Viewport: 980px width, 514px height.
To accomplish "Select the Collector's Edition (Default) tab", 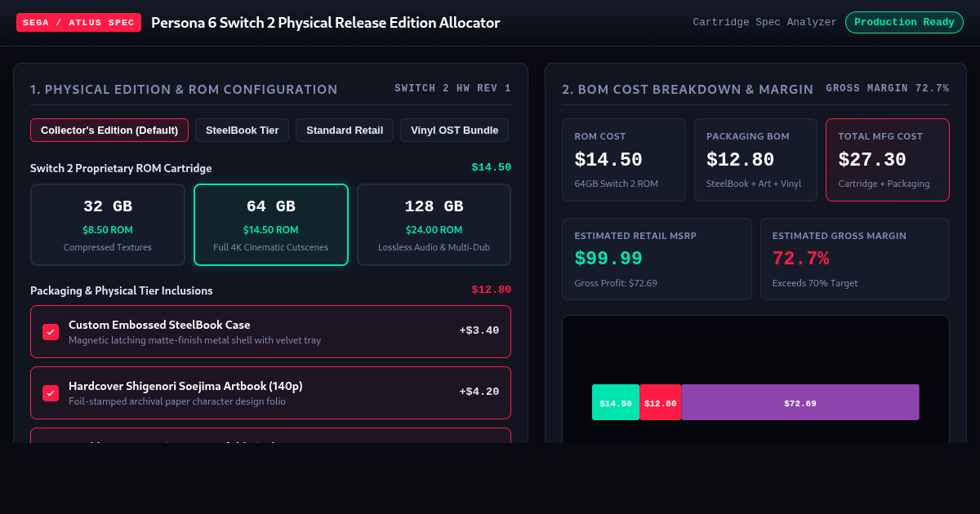I will tap(109, 131).
